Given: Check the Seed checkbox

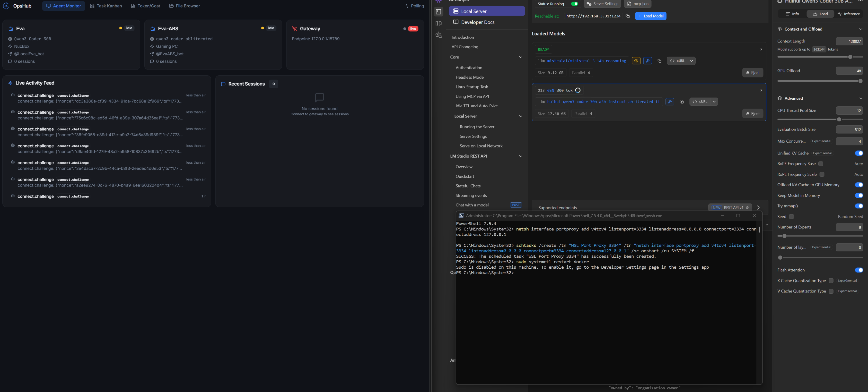Looking at the screenshot, I should pyautogui.click(x=791, y=217).
